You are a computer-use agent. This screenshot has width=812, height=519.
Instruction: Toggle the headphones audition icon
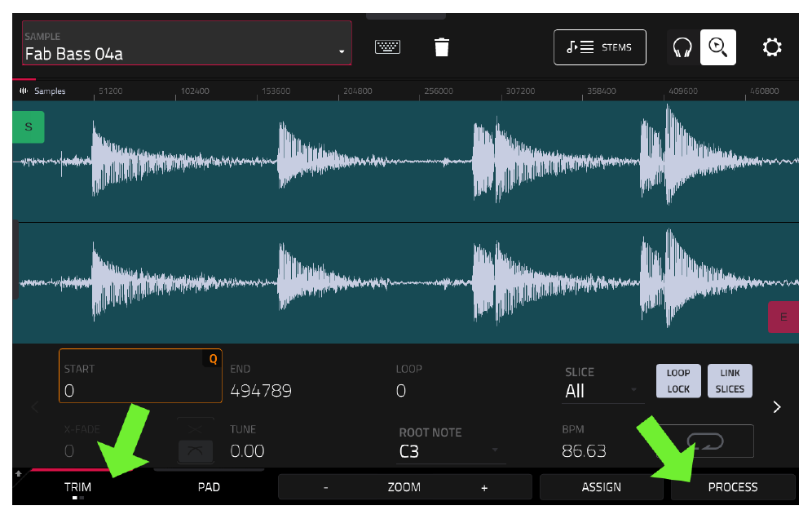click(682, 47)
